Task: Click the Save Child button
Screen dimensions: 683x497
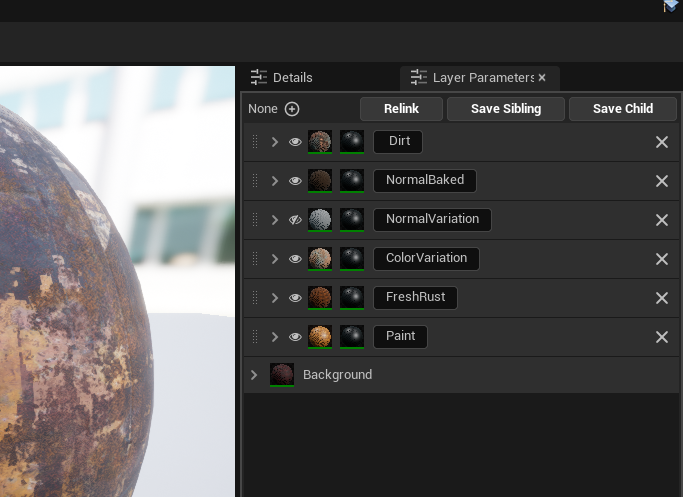Action: click(x=623, y=109)
